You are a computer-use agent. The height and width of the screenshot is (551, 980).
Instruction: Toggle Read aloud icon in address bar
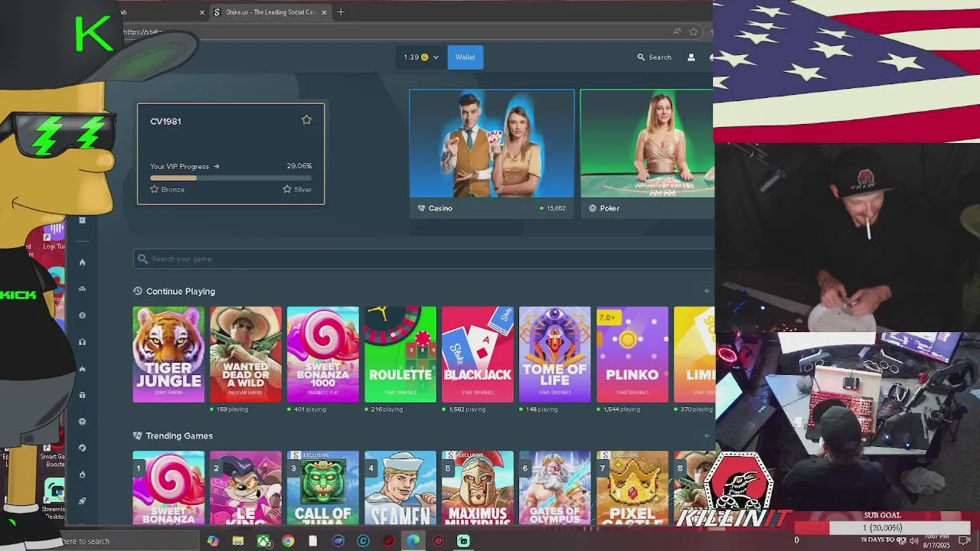click(677, 32)
